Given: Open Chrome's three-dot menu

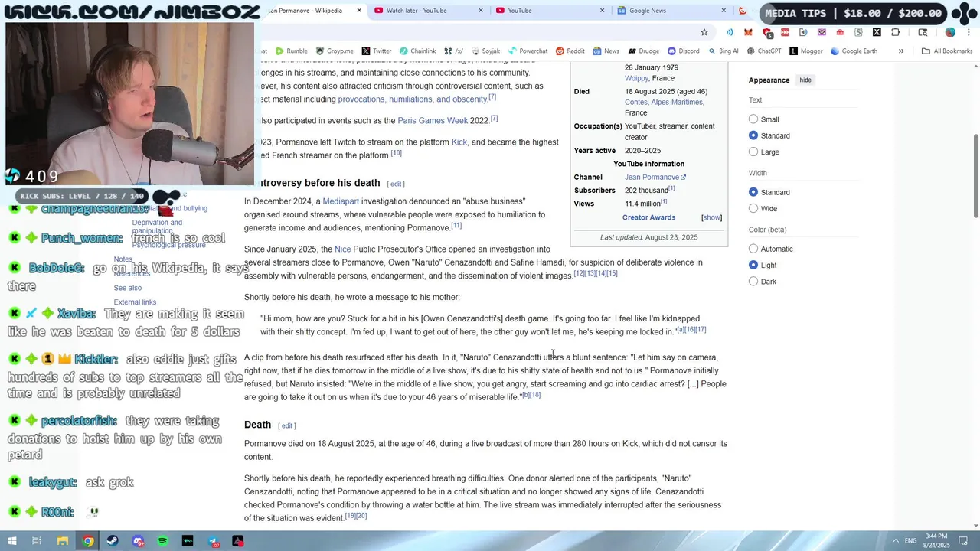Looking at the screenshot, I should (x=968, y=32).
